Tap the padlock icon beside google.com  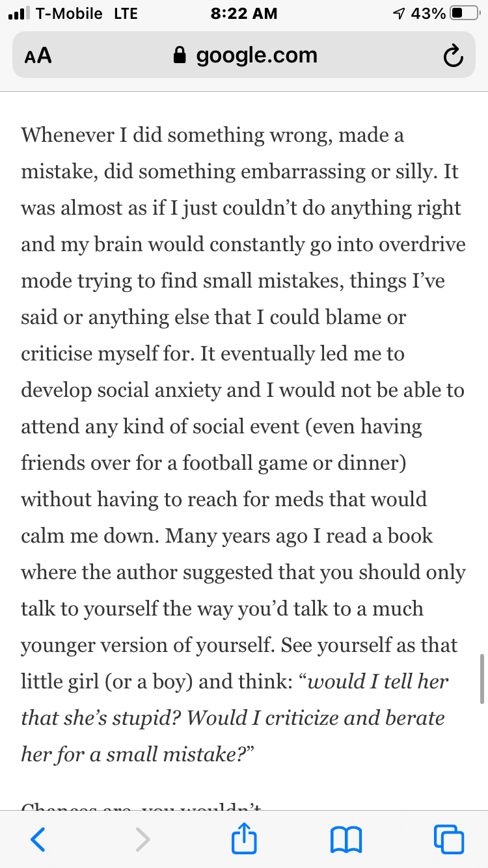180,56
